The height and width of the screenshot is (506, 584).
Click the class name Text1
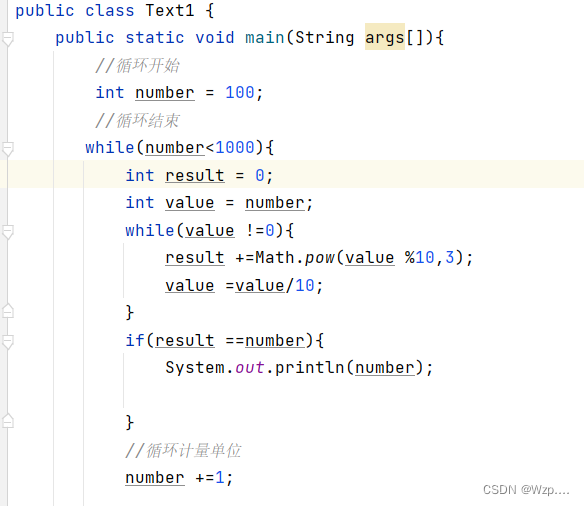click(x=169, y=10)
